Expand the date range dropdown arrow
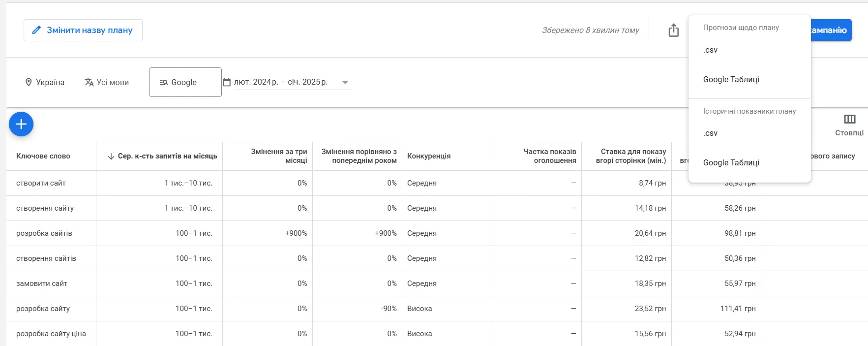The height and width of the screenshot is (346, 868). [x=346, y=82]
